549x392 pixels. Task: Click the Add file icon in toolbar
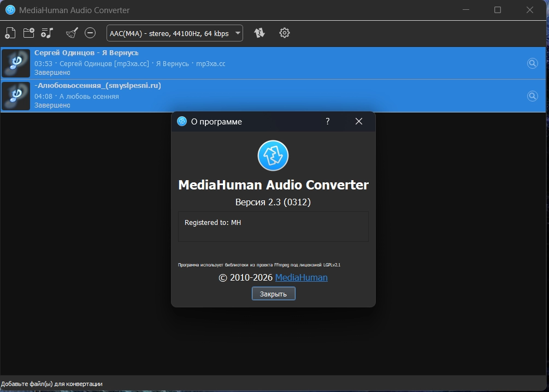tap(10, 33)
